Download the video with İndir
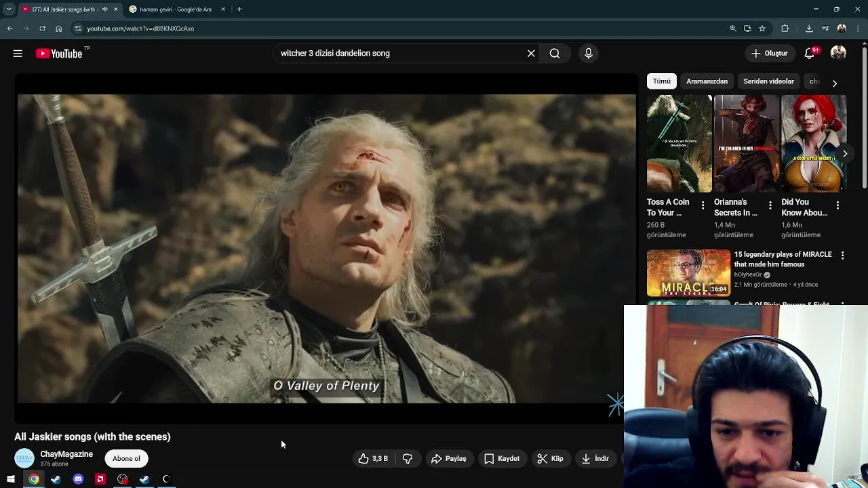Screen dimensions: 868x488 pyautogui.click(x=595, y=459)
